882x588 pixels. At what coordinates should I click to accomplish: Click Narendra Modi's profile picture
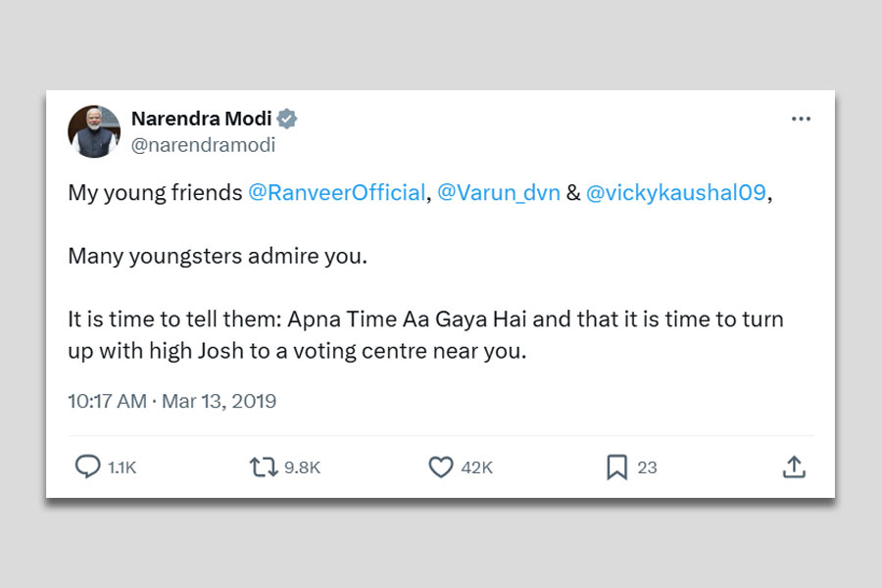pos(94,131)
